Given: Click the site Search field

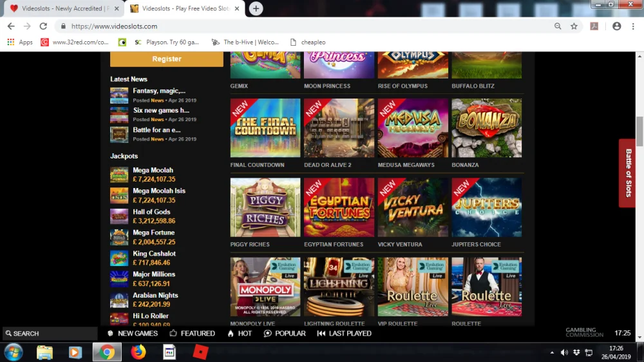Looking at the screenshot, I should click(x=50, y=333).
